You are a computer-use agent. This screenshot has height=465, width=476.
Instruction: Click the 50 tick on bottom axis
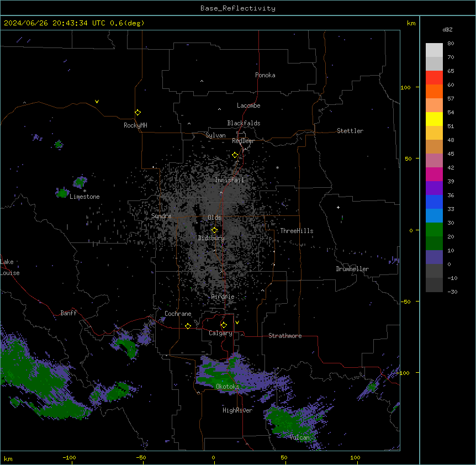(x=284, y=457)
